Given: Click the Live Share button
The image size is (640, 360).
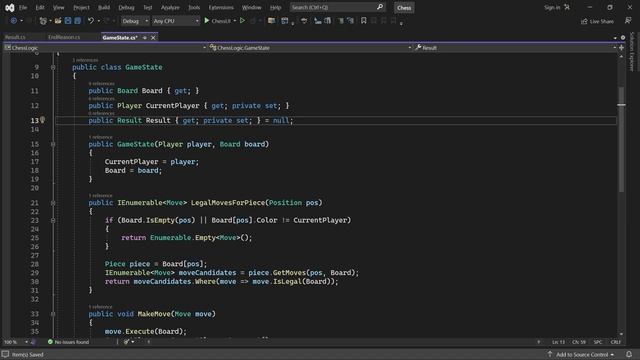Looking at the screenshot, I should 597,21.
